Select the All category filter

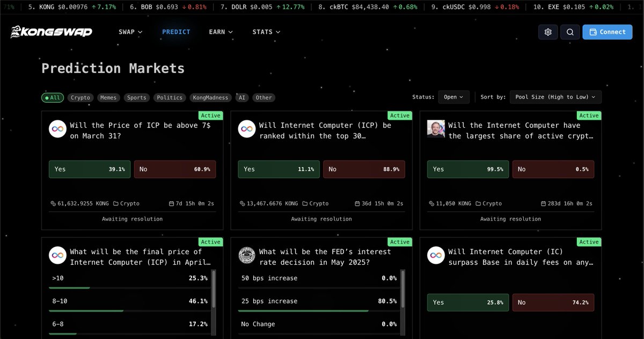pos(53,98)
